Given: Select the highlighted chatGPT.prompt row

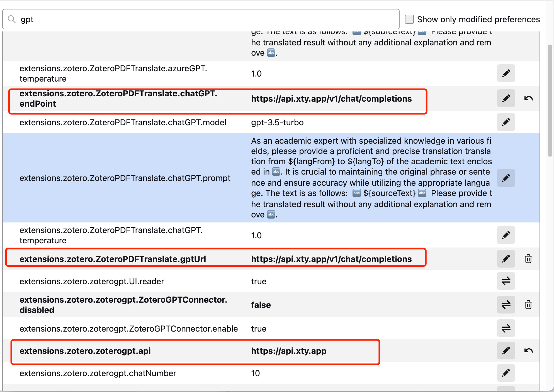Looking at the screenshot, I should (125, 178).
